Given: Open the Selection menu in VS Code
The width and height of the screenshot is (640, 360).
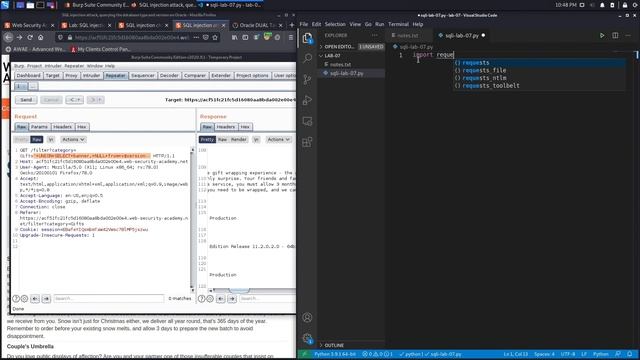Looking at the screenshot, I should (335, 24).
